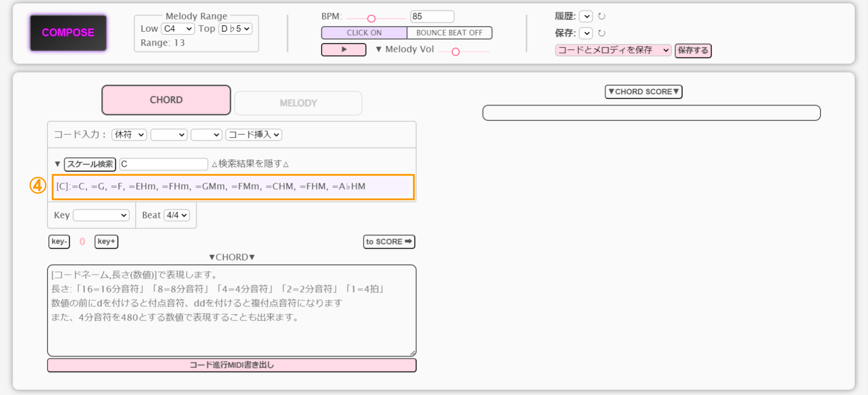Adjust the BPM slider handle

click(371, 19)
